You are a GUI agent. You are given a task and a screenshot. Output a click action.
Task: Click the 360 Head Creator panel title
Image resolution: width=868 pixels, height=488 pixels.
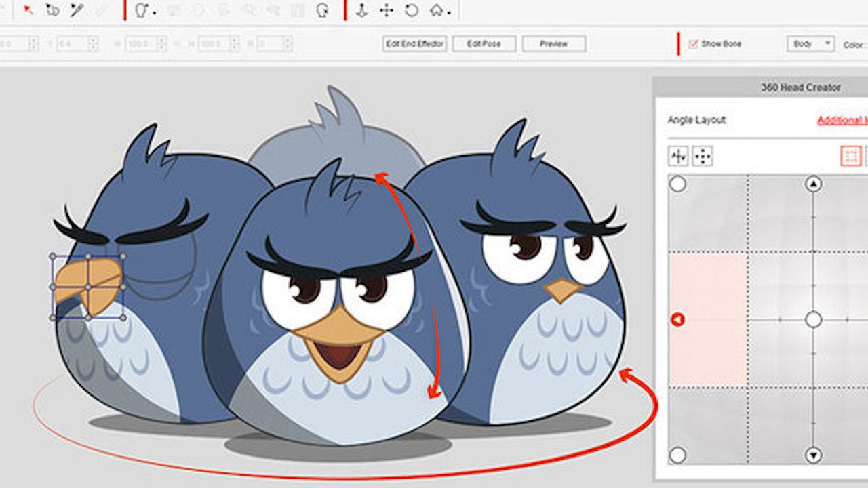pyautogui.click(x=800, y=87)
